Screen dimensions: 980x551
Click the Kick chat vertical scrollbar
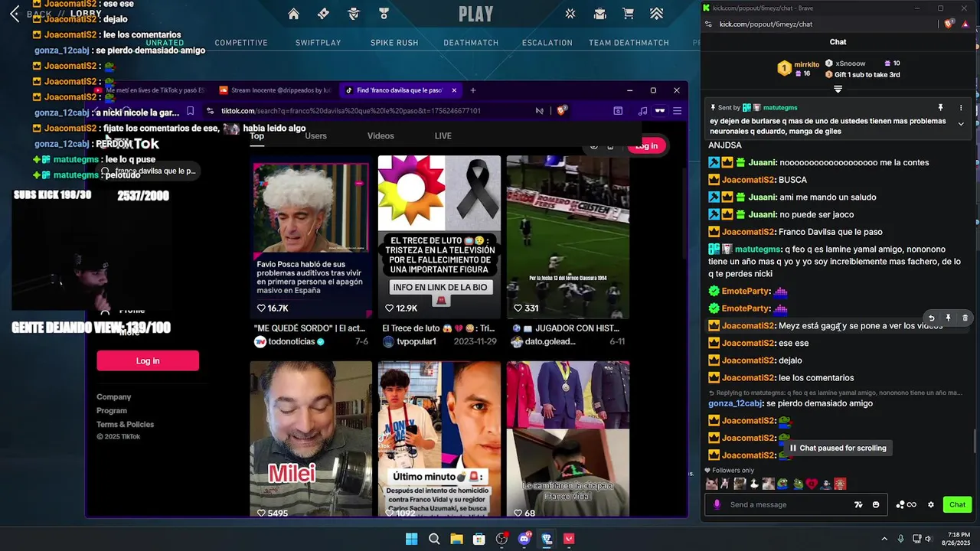coord(975,442)
